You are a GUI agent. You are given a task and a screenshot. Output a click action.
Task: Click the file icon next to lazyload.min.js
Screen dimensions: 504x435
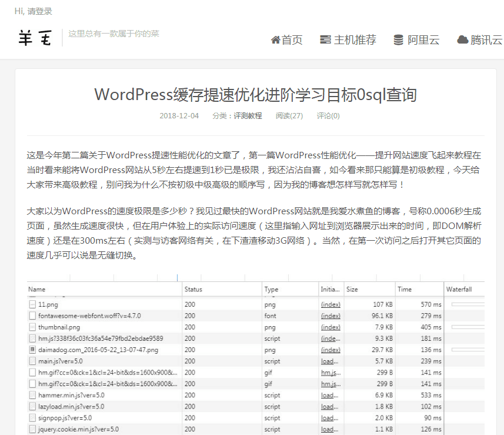coord(32,406)
